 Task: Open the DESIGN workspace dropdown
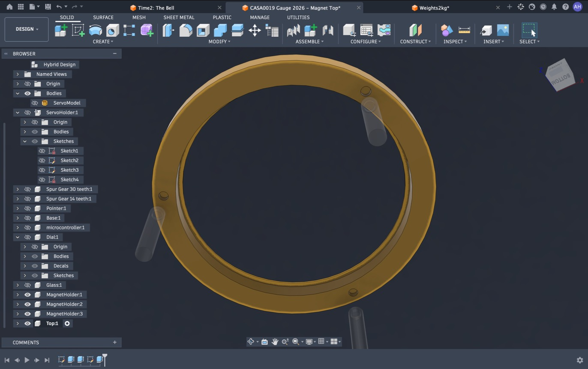click(27, 29)
